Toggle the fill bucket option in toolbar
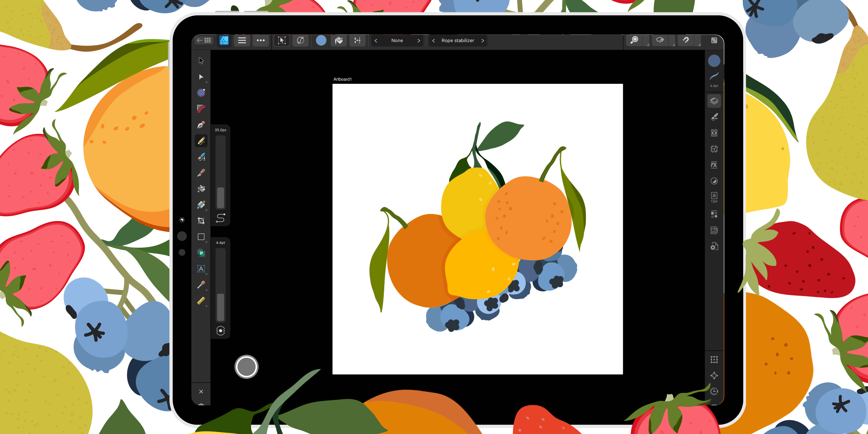This screenshot has width=868, height=434. [339, 40]
